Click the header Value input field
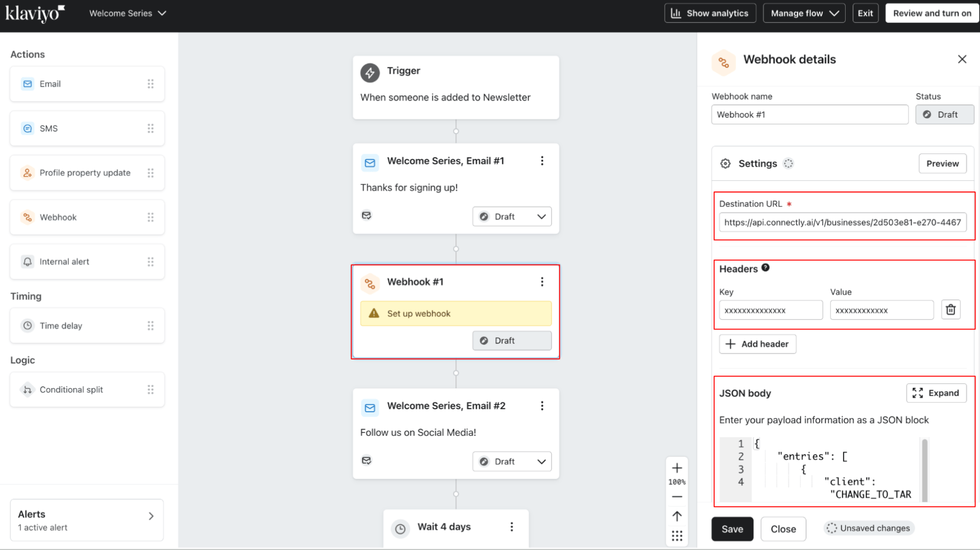980x550 pixels. [881, 310]
